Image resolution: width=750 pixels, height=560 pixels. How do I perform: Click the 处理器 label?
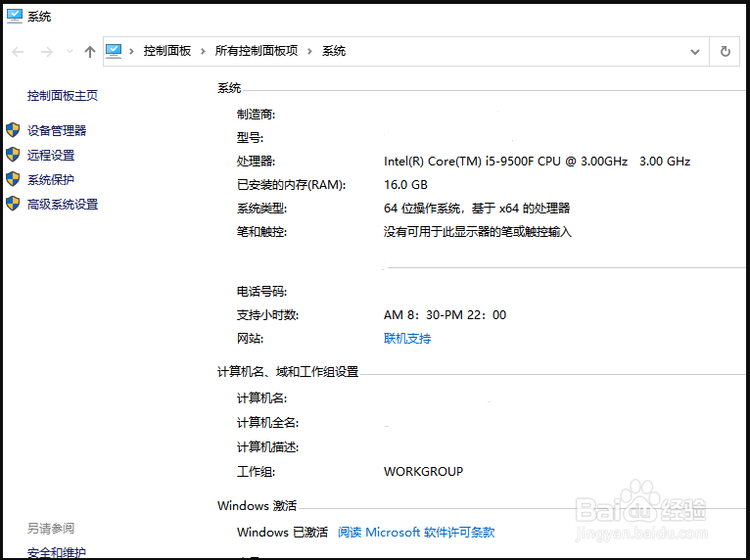point(256,162)
